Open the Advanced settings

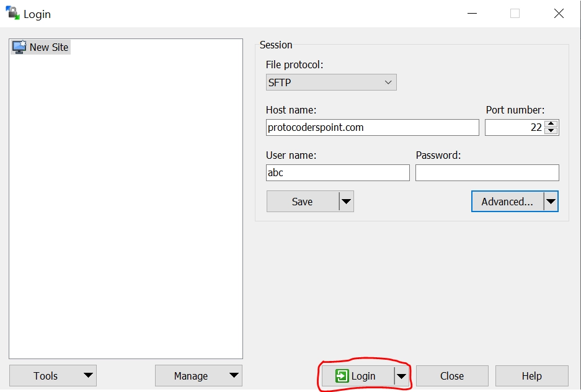(x=508, y=201)
